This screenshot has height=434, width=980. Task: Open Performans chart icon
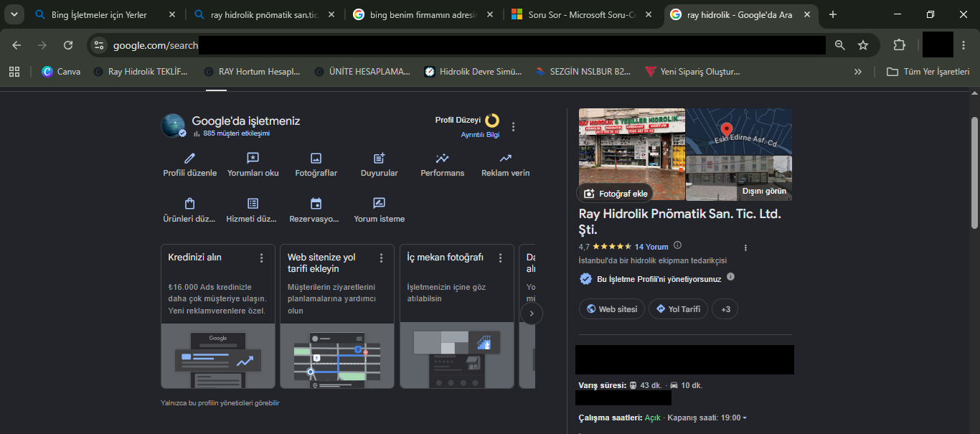443,159
